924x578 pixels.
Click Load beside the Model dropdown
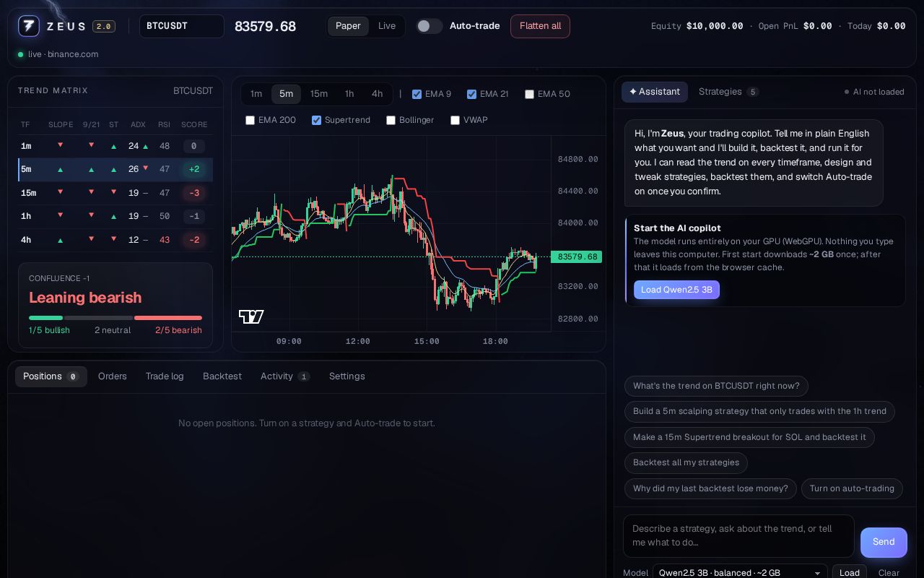850,572
